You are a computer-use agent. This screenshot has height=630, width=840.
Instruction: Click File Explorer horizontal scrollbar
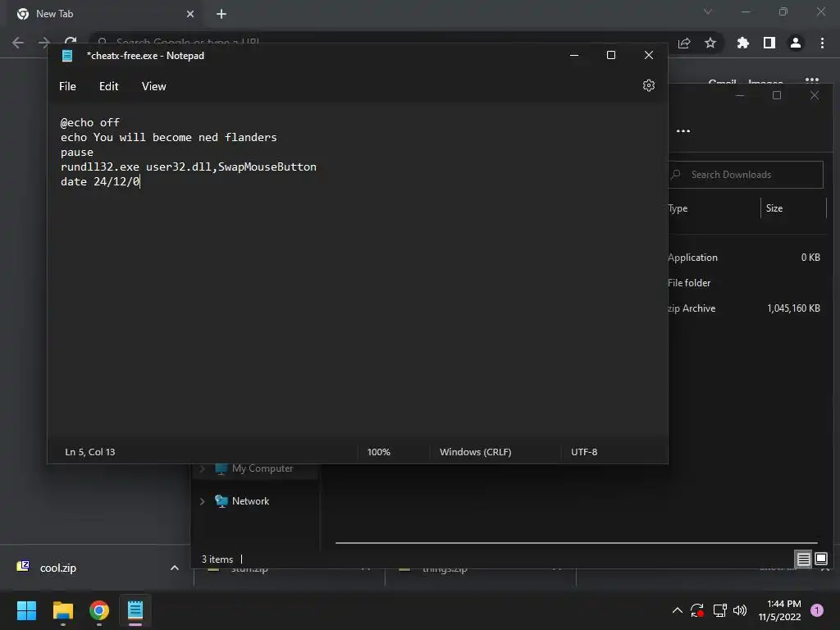click(577, 543)
